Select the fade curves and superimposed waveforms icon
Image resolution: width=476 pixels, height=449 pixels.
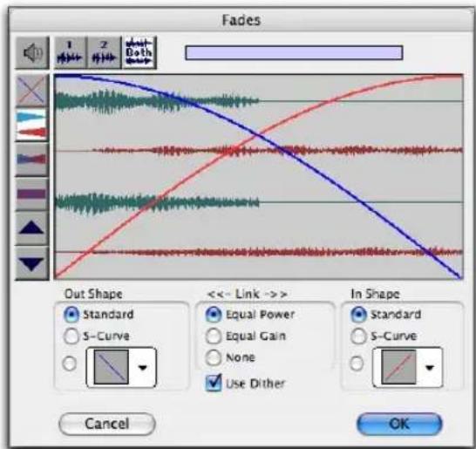click(32, 160)
